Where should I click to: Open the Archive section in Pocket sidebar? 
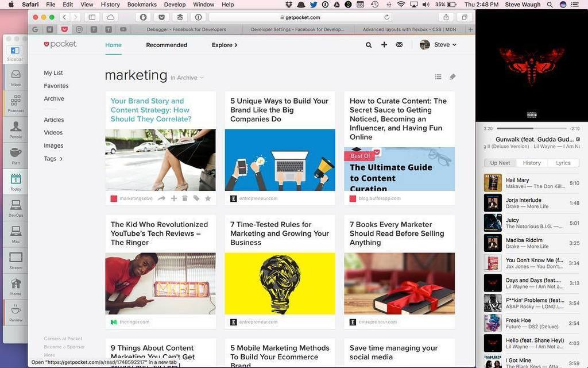54,98
